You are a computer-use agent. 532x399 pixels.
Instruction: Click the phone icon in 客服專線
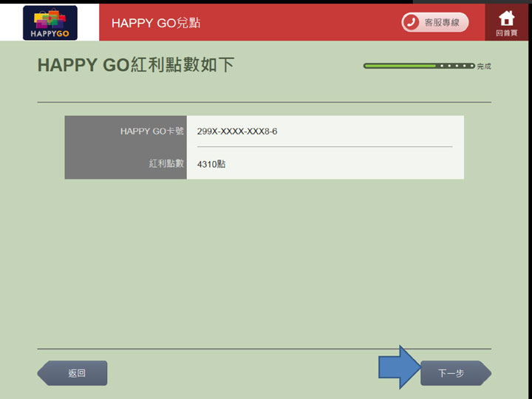click(x=412, y=23)
